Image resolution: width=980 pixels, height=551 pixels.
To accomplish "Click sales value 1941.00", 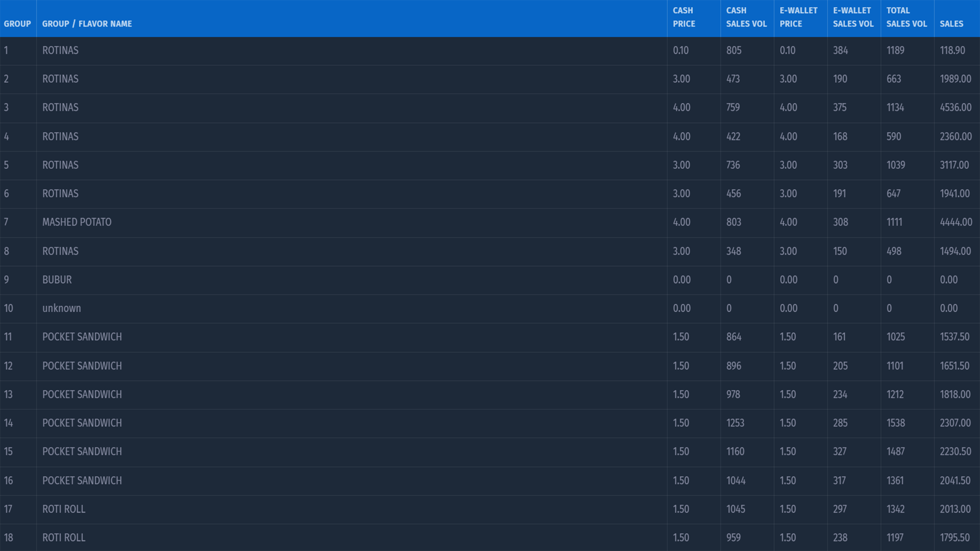I will [x=955, y=194].
